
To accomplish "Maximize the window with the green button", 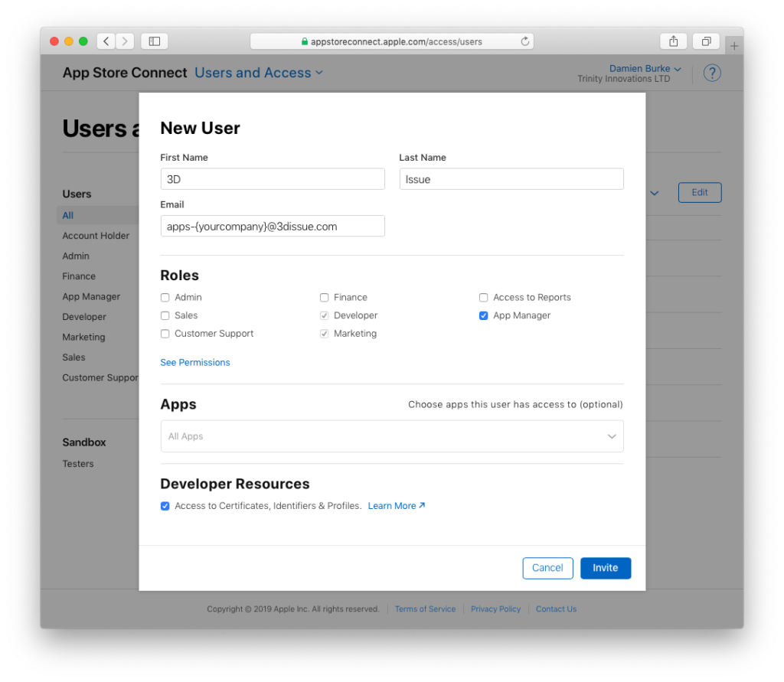I will [x=83, y=41].
